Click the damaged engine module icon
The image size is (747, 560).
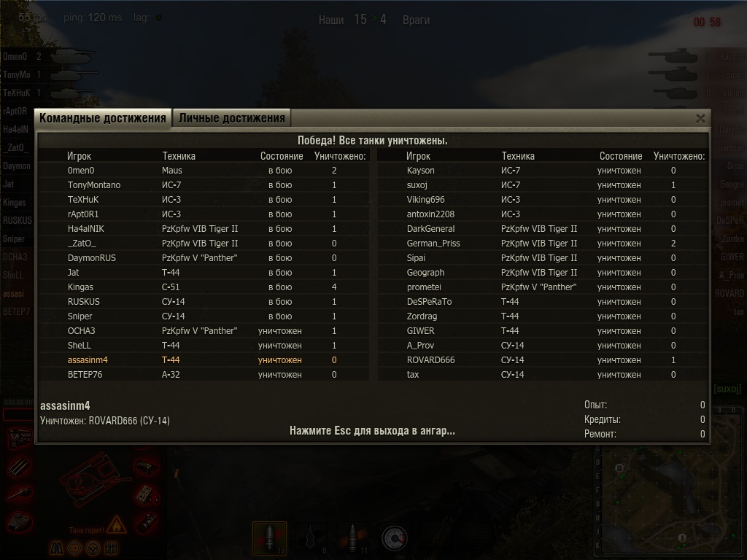click(x=20, y=438)
